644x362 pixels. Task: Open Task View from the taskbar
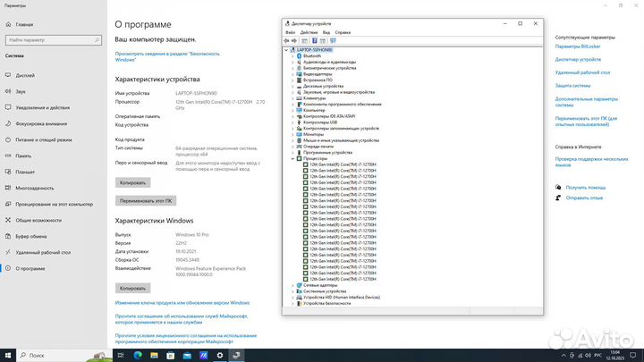(121, 355)
